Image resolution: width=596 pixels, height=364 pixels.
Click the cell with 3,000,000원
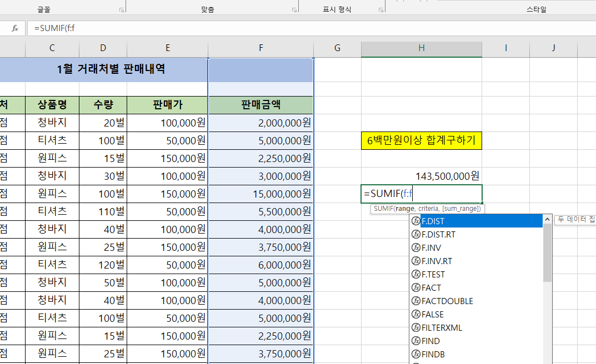pyautogui.click(x=261, y=176)
